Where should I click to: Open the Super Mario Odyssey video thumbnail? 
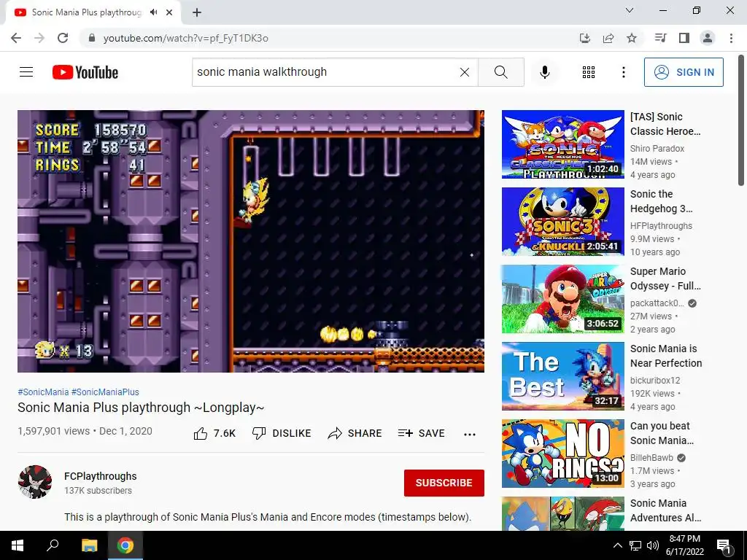tap(563, 298)
